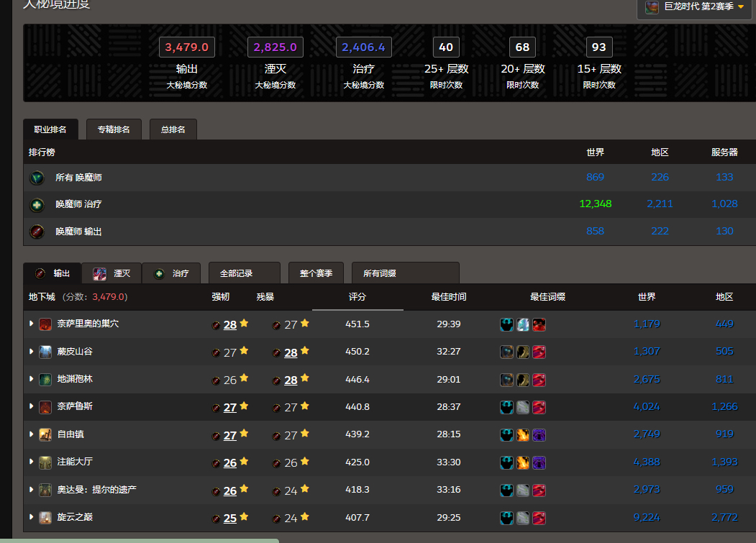
Task: Click the last affix icon for 地渊孢林
Action: click(x=539, y=380)
